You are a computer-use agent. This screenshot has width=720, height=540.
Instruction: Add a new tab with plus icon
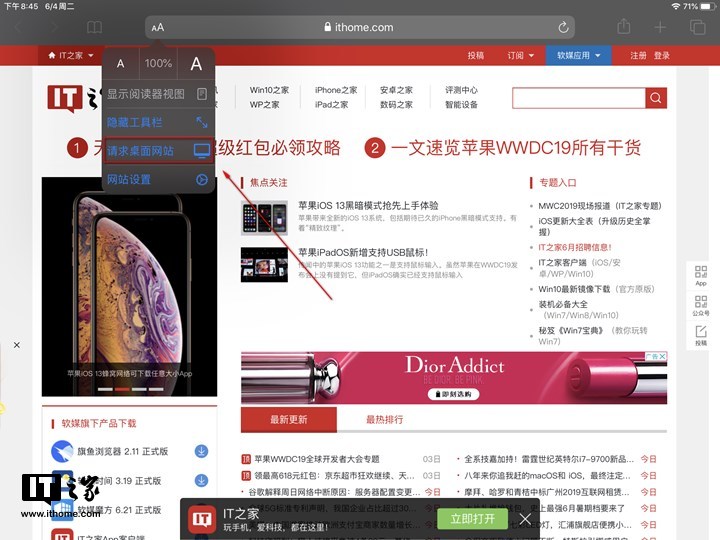tap(660, 28)
